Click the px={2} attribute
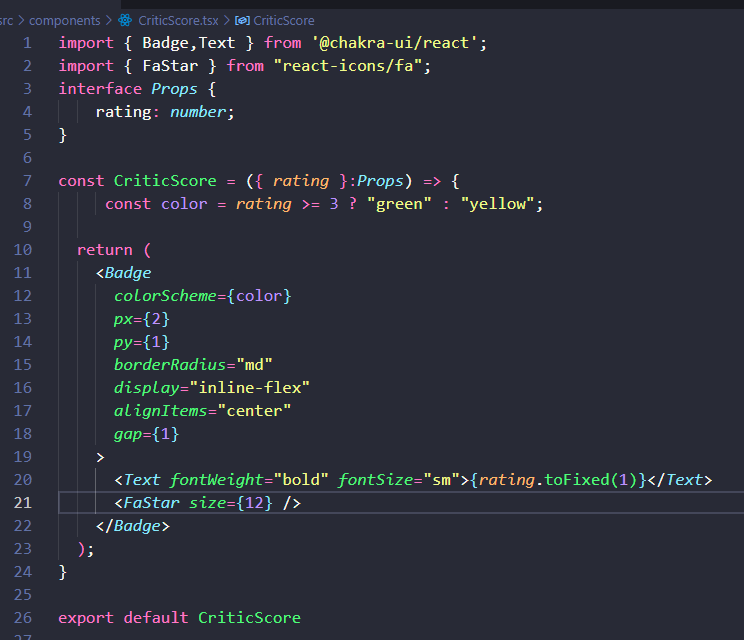744x640 pixels. tap(141, 319)
